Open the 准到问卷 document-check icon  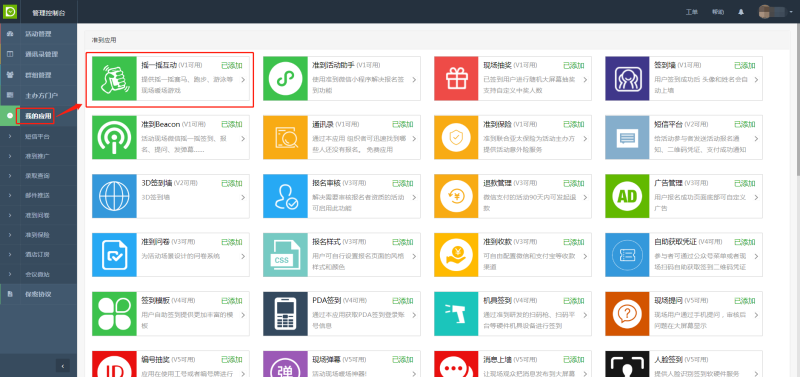click(114, 255)
